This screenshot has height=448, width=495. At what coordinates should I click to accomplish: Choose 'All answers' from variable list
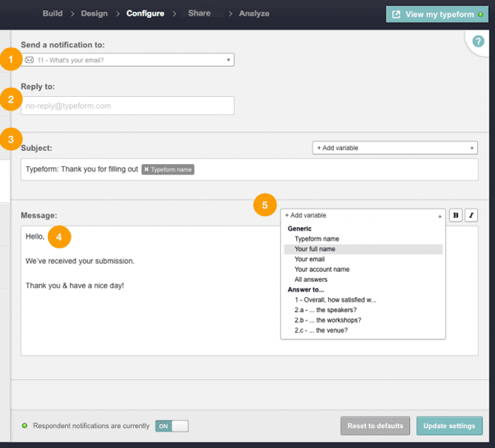click(311, 280)
